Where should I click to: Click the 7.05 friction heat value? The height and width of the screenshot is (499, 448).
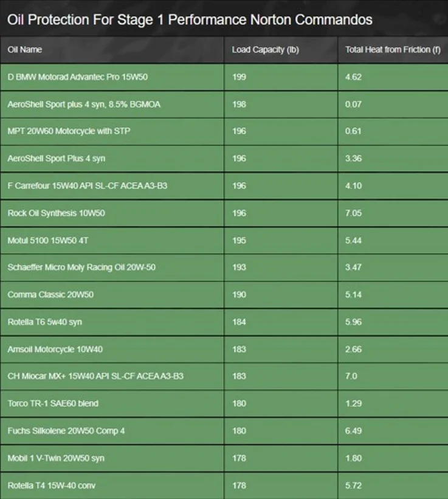353,213
